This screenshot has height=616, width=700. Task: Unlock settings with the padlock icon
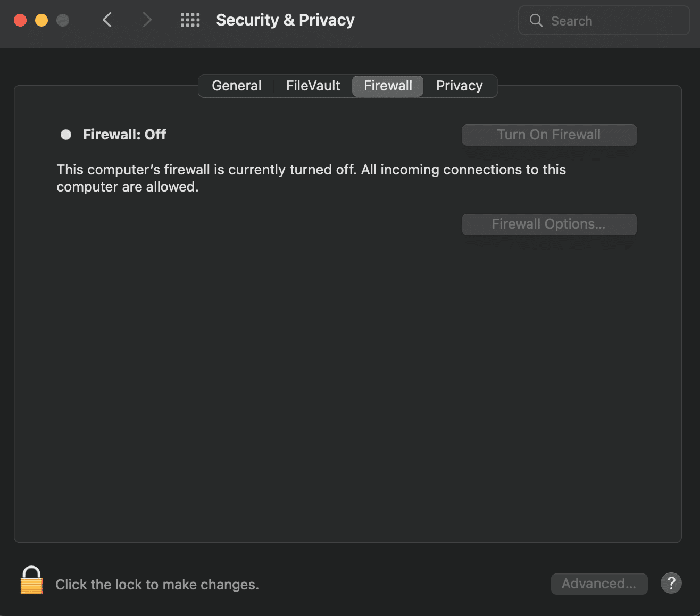pos(31,580)
